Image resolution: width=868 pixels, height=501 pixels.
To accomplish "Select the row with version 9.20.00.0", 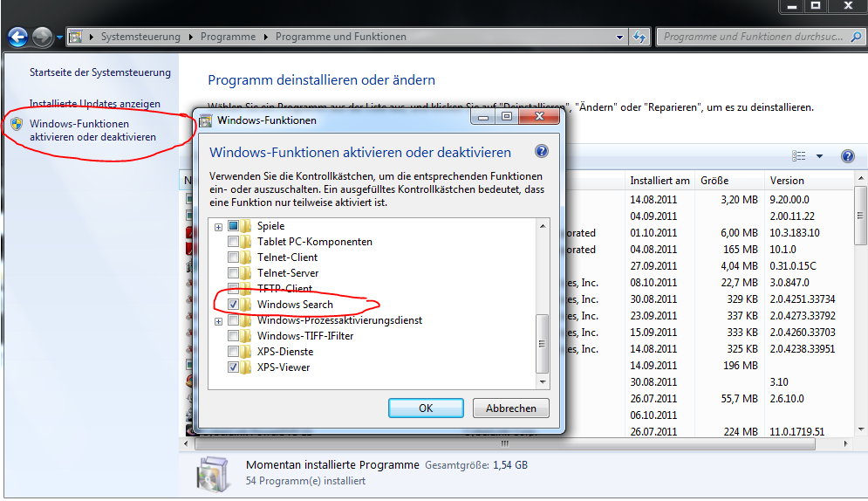I will [789, 199].
